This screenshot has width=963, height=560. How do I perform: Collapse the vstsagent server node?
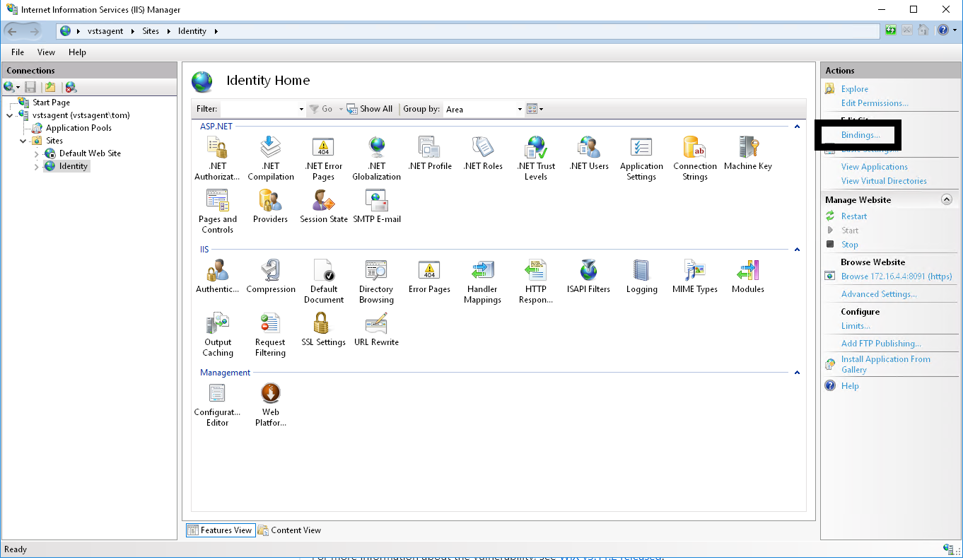10,115
